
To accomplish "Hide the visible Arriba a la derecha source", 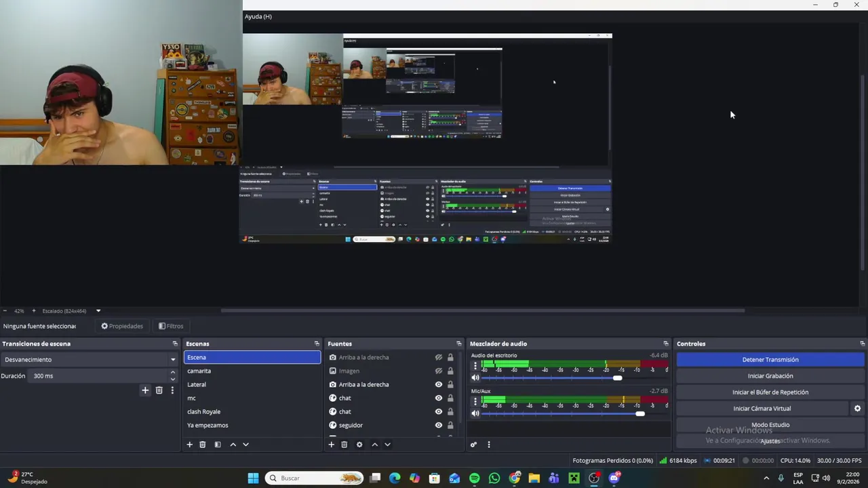I will pyautogui.click(x=439, y=384).
